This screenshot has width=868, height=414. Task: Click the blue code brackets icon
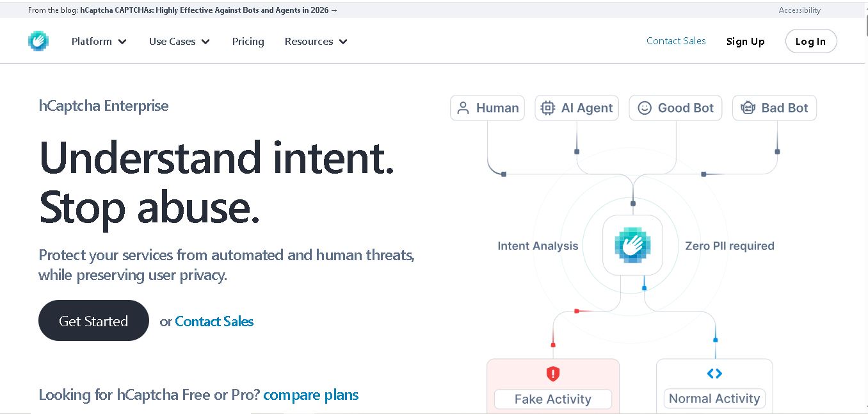(x=714, y=373)
